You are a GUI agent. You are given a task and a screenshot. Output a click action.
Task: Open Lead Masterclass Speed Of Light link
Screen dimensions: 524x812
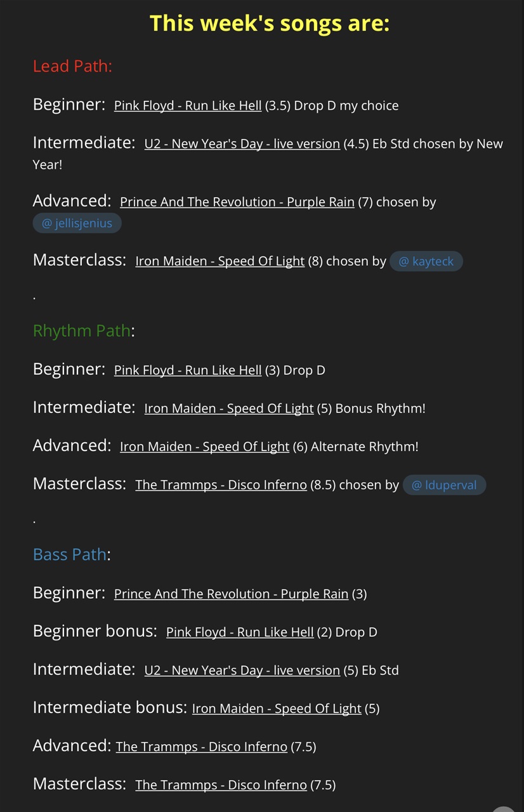(220, 261)
